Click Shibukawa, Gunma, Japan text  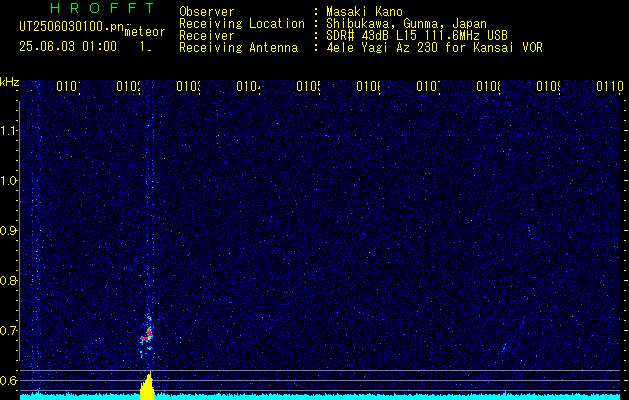pos(406,24)
